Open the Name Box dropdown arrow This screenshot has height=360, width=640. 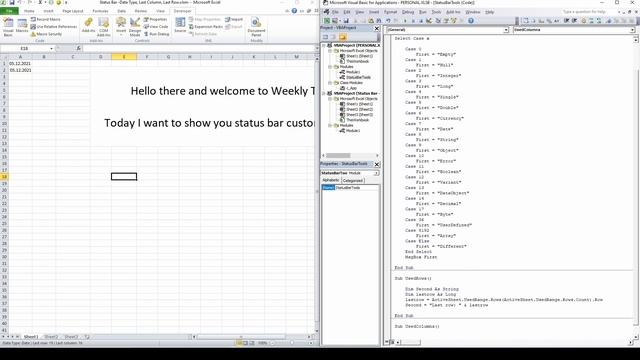coord(51,49)
